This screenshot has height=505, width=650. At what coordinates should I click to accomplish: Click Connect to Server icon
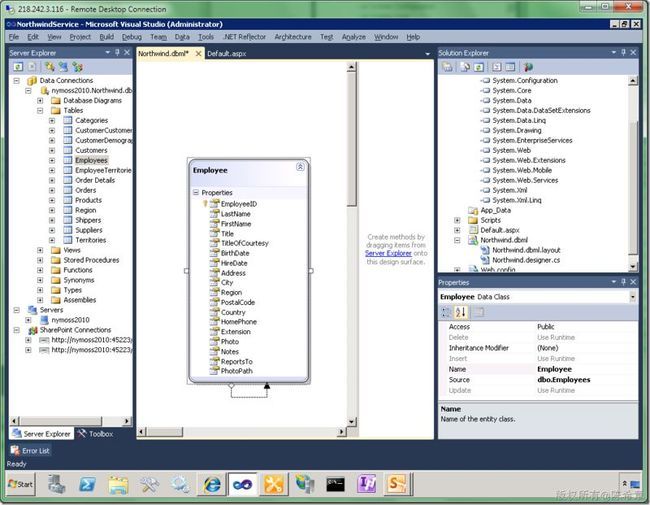coord(63,66)
